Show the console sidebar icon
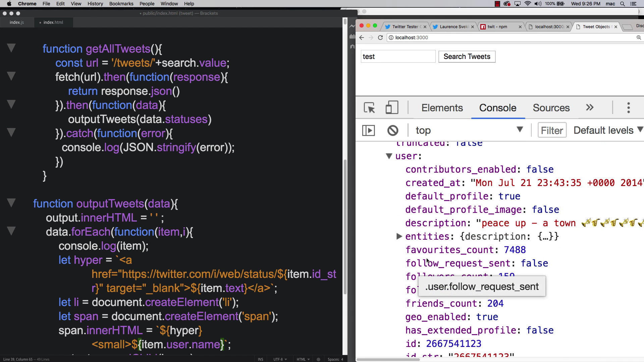The image size is (644, 362). [368, 130]
